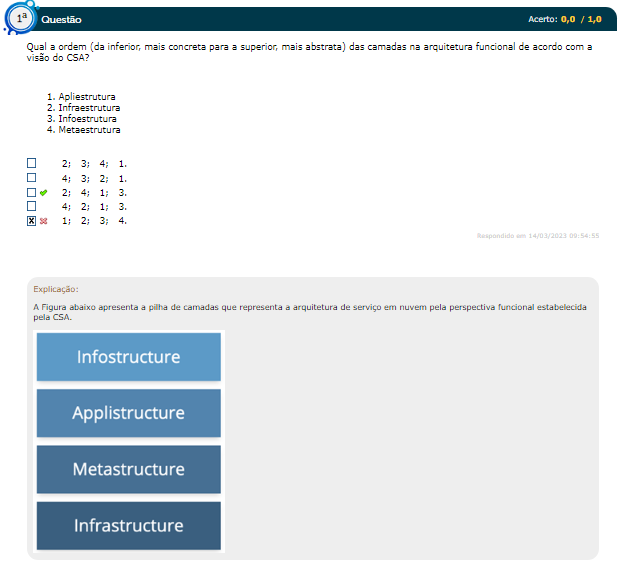620x568 pixels.
Task: Click the Acerto score in the header
Action: (x=565, y=19)
